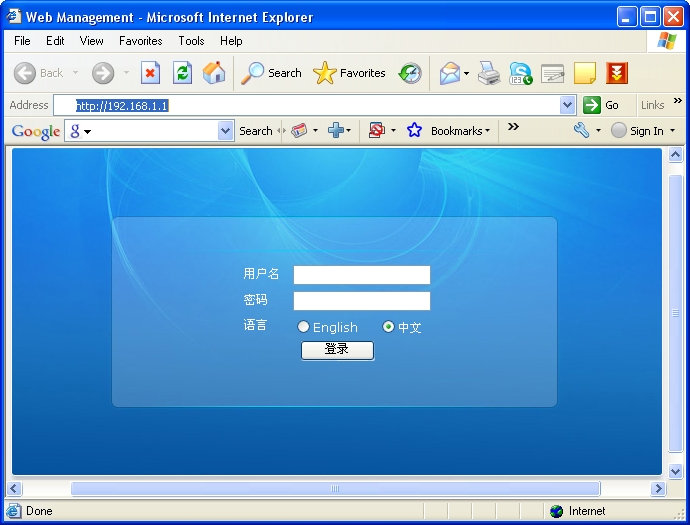This screenshot has height=525, width=690.
Task: Open the Sign In dropdown arrow
Action: pyautogui.click(x=672, y=131)
